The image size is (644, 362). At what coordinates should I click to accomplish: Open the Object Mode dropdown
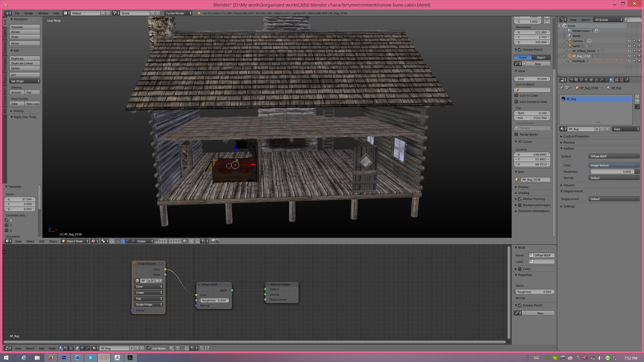(75, 241)
